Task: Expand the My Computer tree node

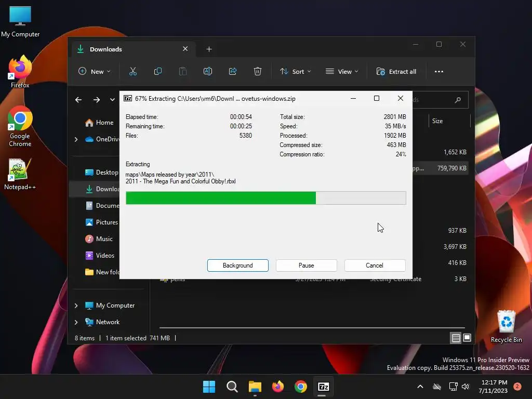Action: [x=76, y=305]
